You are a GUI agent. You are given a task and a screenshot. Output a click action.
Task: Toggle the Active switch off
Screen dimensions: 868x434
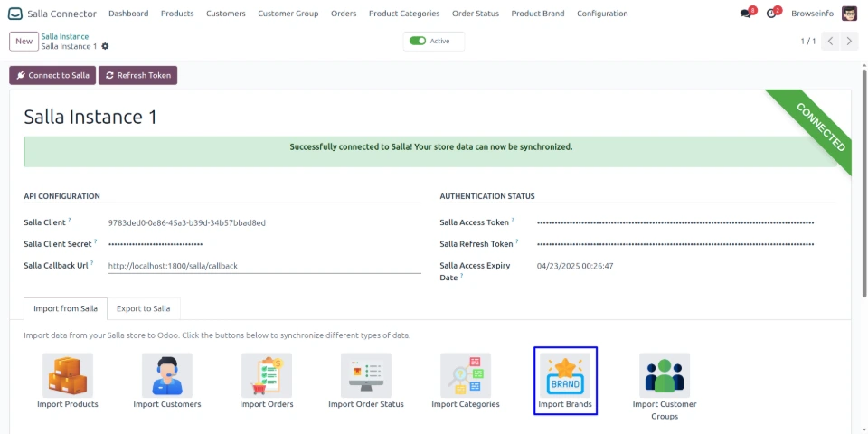coord(418,41)
